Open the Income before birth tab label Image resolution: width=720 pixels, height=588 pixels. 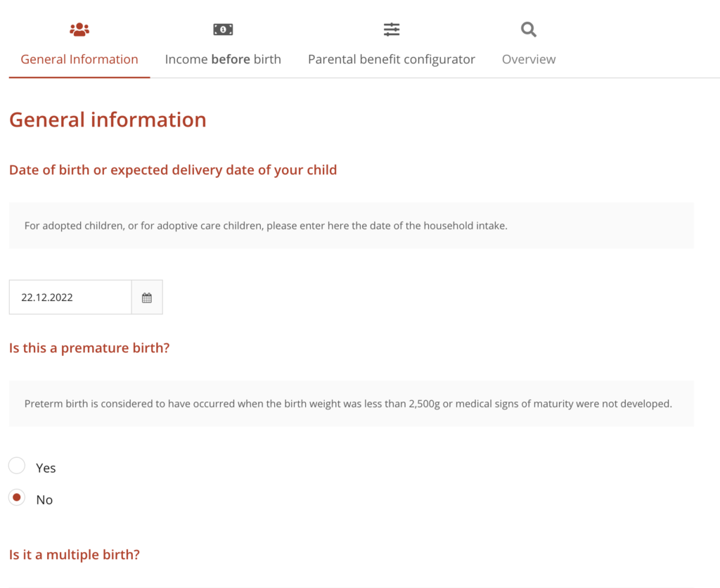pyautogui.click(x=223, y=59)
